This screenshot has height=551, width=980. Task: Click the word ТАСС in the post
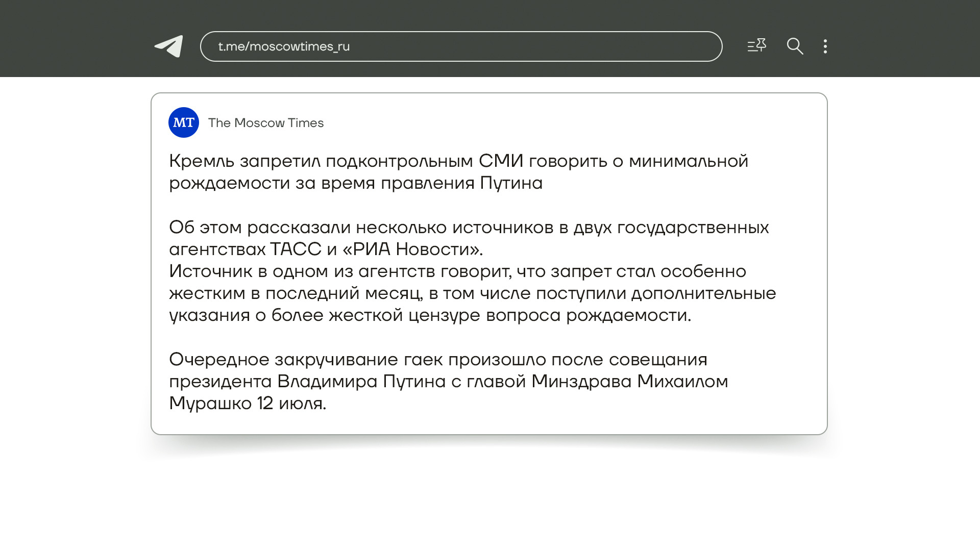point(296,249)
